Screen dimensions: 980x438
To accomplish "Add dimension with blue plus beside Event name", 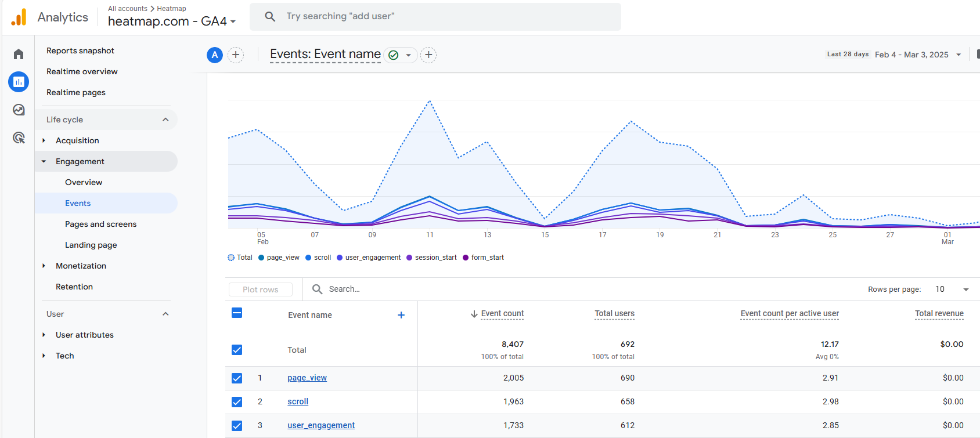I will pos(401,315).
